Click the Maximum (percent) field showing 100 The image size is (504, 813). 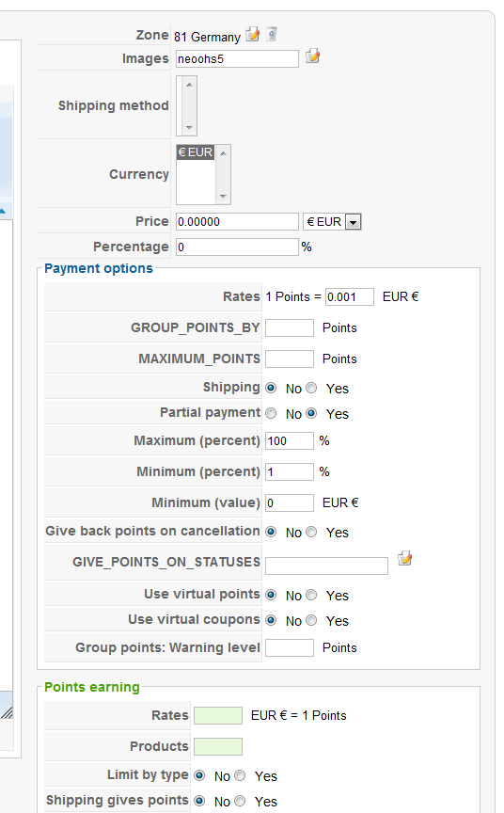pos(290,440)
